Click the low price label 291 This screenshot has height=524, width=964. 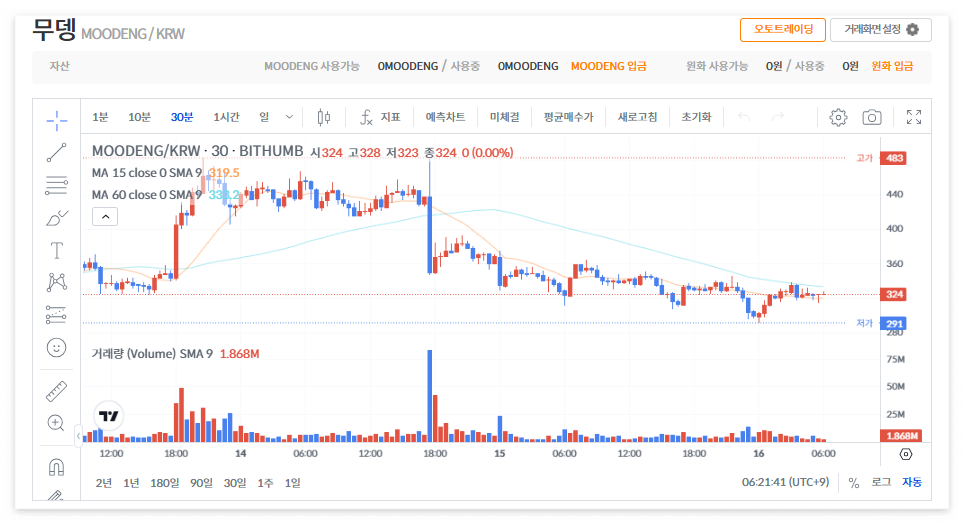pyautogui.click(x=894, y=324)
